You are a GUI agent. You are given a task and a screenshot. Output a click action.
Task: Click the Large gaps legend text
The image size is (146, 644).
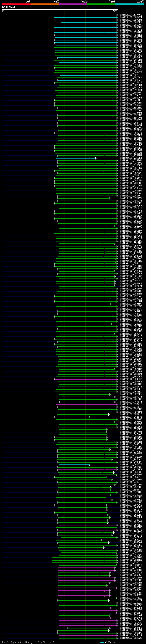point(28,642)
